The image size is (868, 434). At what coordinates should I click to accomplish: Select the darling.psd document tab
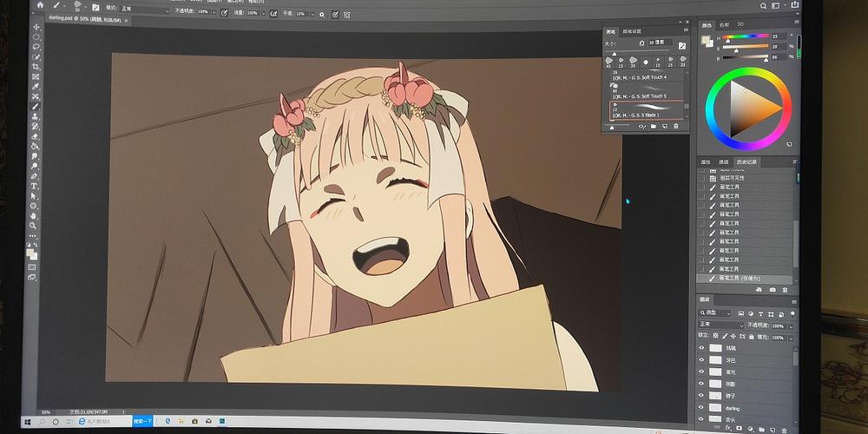pyautogui.click(x=89, y=20)
